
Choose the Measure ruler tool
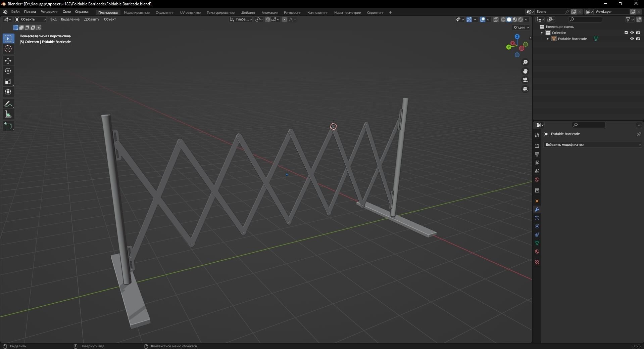8,115
